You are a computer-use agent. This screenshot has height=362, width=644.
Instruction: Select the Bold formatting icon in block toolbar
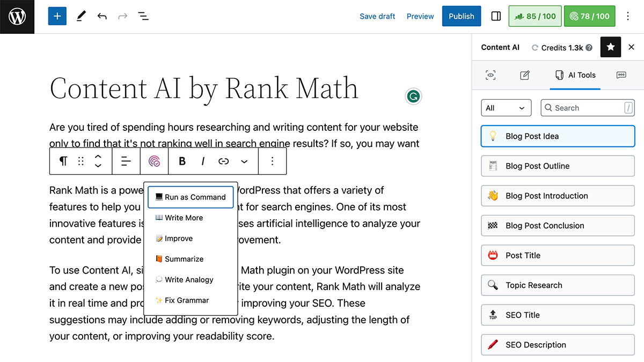pos(182,161)
